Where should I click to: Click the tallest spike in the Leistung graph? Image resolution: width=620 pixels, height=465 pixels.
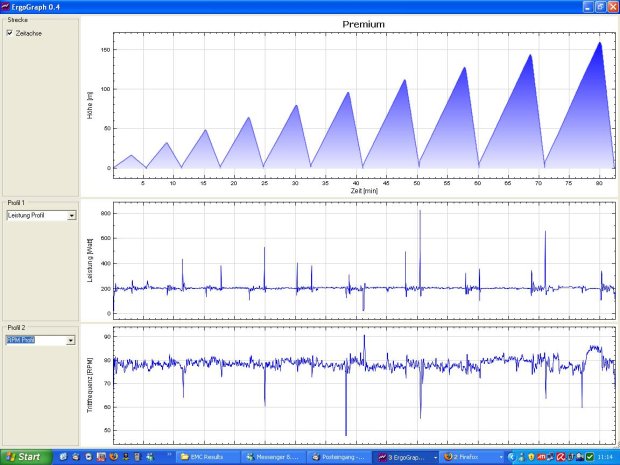[420, 212]
